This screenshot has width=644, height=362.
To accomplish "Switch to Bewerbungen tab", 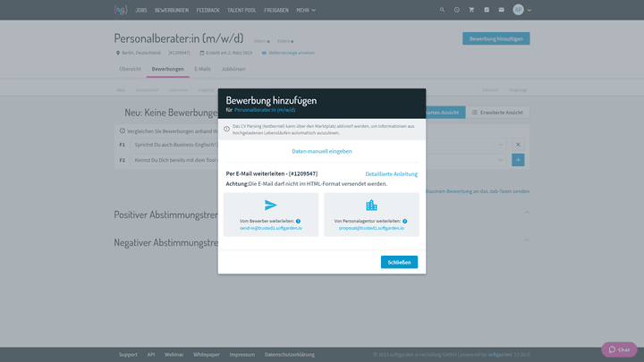I will coord(167,69).
